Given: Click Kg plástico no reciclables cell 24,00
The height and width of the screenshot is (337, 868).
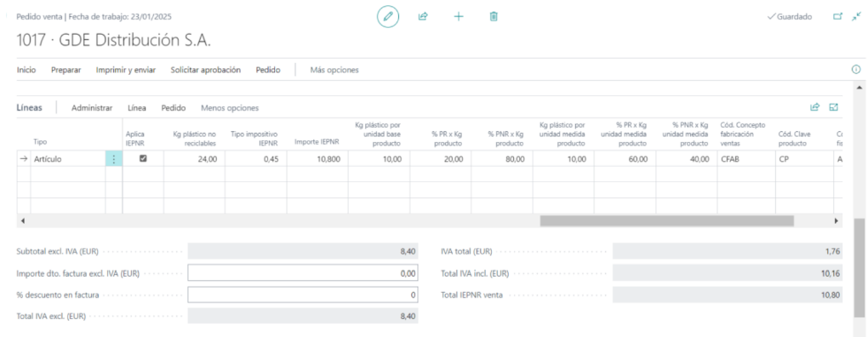Looking at the screenshot, I should [x=194, y=159].
